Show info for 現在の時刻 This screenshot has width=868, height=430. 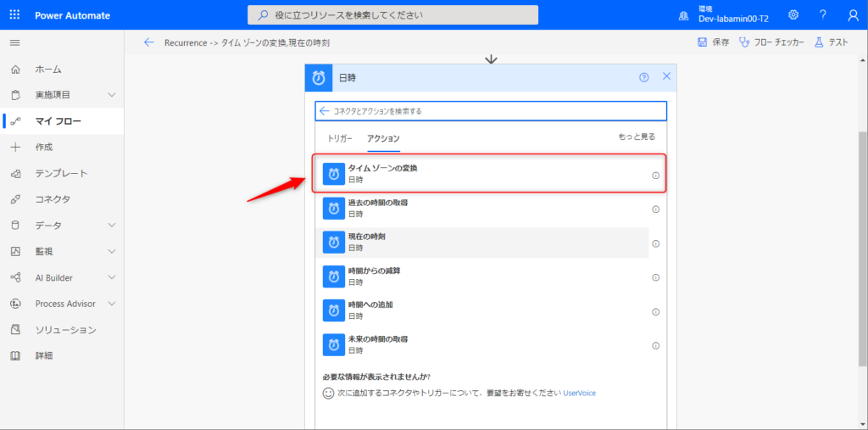coord(656,243)
